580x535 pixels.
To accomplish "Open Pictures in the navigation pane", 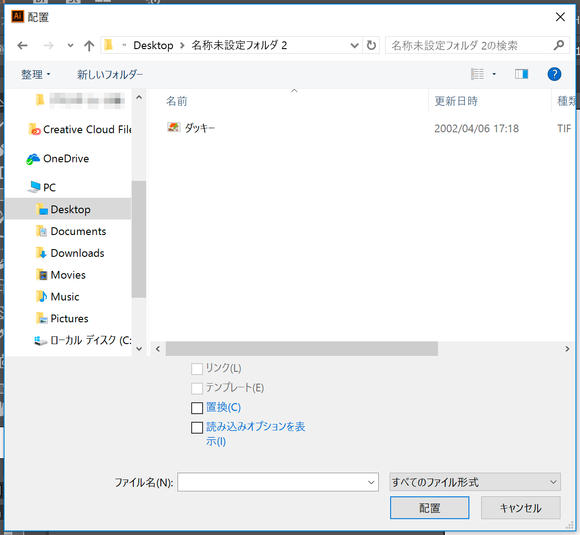I will pyautogui.click(x=62, y=319).
